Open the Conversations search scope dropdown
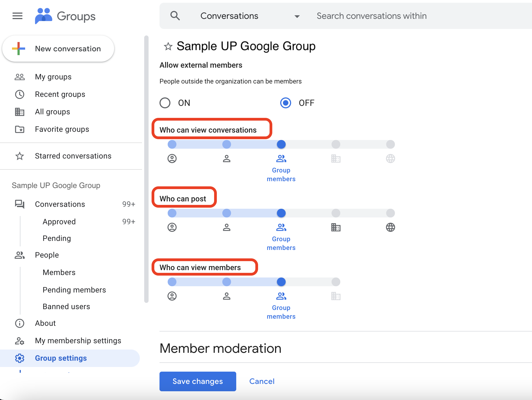 click(250, 16)
